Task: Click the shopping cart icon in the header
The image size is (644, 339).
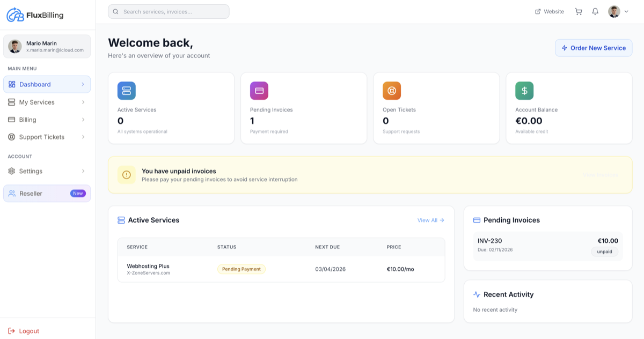Action: 578,11
